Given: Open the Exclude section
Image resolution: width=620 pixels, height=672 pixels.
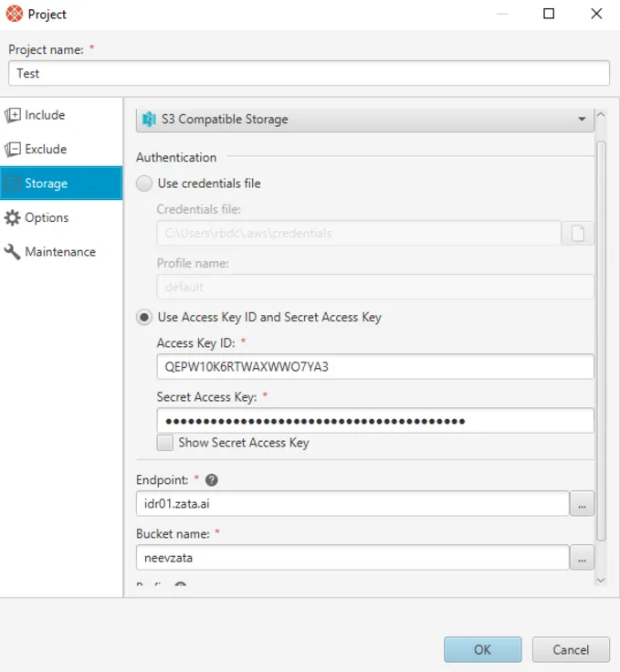Looking at the screenshot, I should (61, 149).
